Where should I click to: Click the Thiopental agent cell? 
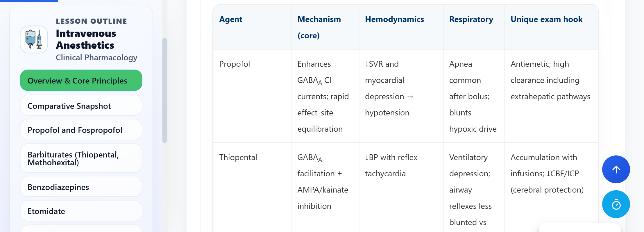(x=238, y=157)
